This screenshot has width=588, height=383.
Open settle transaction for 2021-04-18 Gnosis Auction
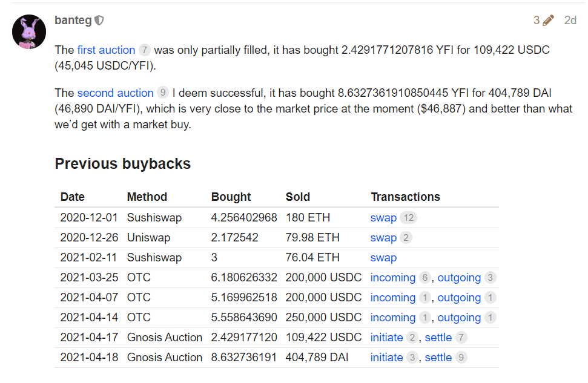click(438, 358)
